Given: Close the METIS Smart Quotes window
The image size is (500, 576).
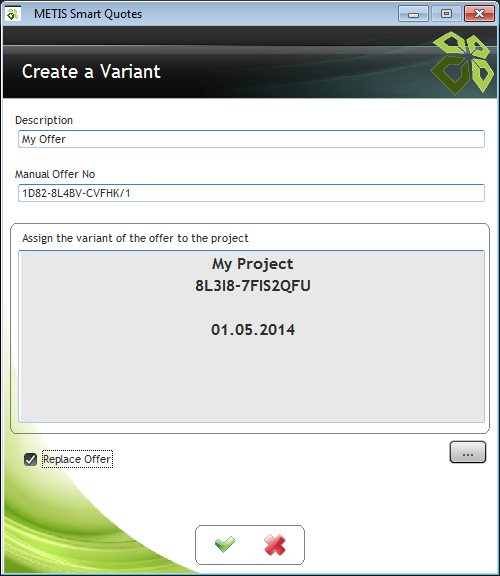Looking at the screenshot, I should point(479,14).
